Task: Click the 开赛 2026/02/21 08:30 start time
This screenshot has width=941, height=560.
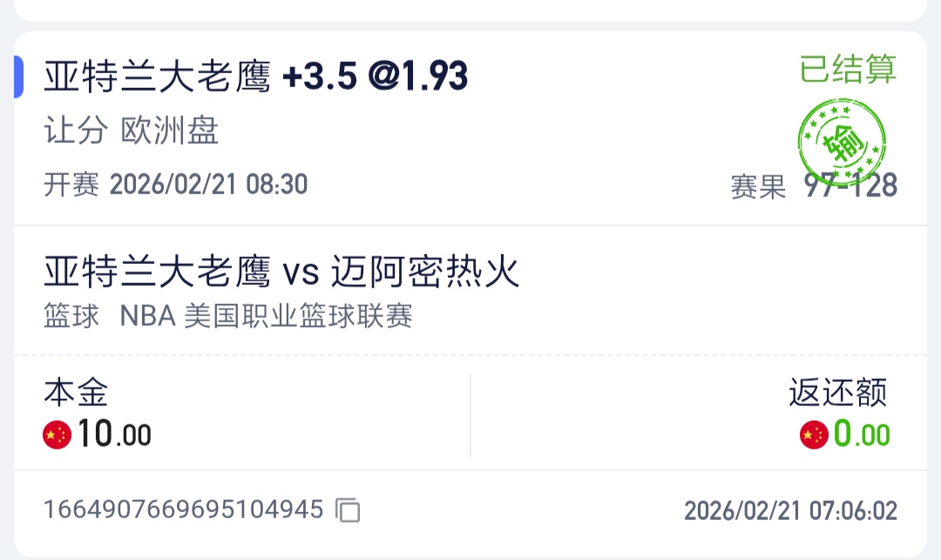Action: tap(175, 185)
